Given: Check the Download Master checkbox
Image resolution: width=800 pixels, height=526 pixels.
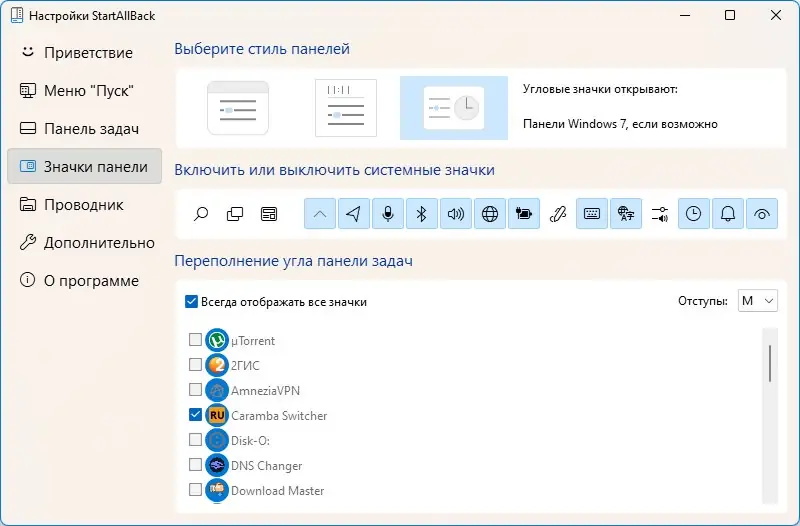Looking at the screenshot, I should [x=195, y=489].
